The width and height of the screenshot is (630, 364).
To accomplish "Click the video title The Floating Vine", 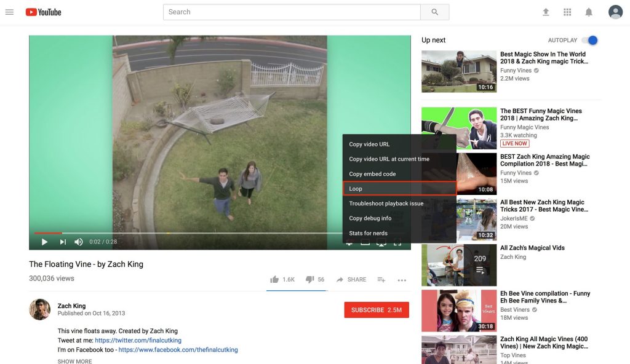I will (86, 264).
